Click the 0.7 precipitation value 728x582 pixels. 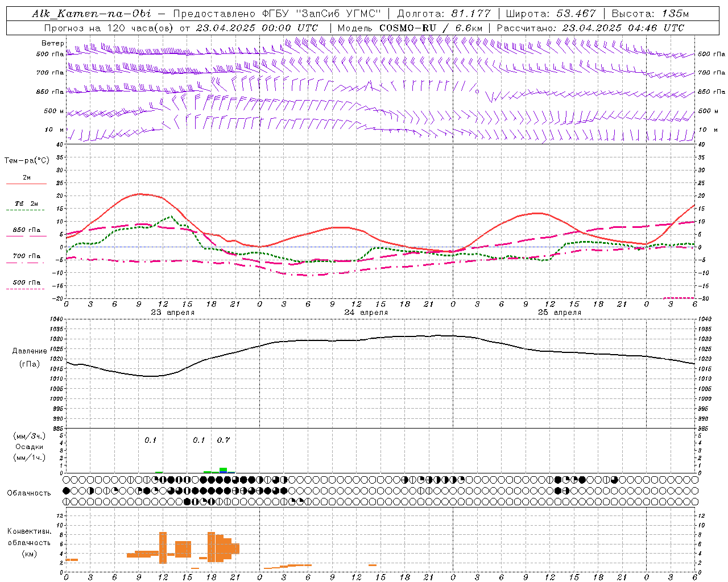click(224, 440)
